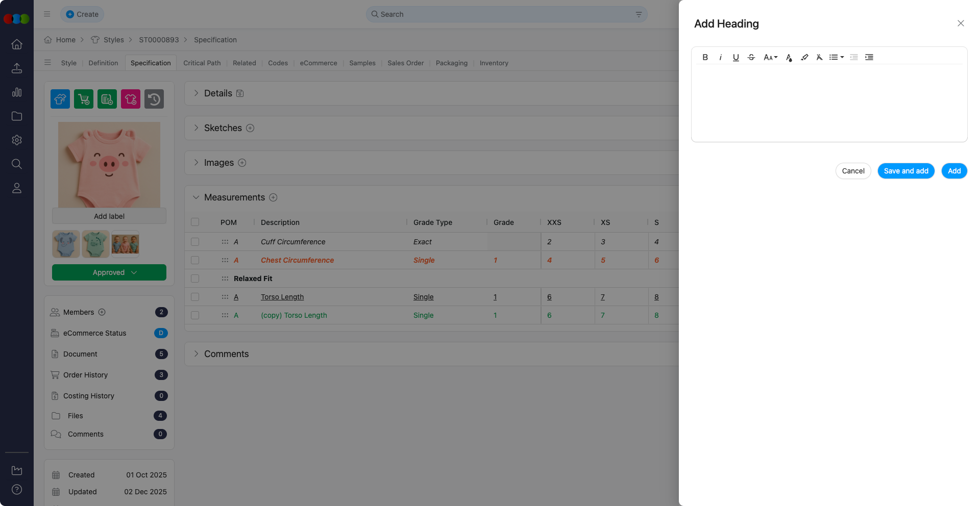
Task: Increase indent in the heading editor
Action: point(869,57)
